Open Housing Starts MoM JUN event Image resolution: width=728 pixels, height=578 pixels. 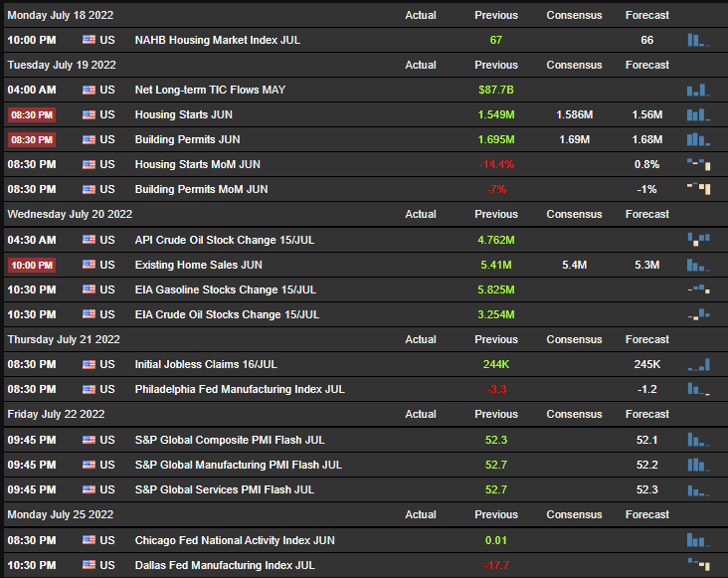coord(197,164)
